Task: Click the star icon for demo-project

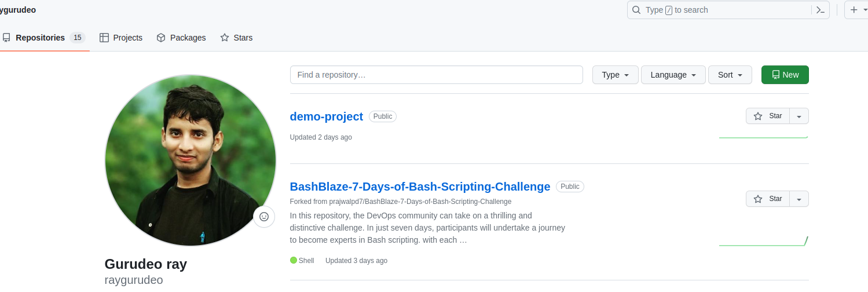Action: click(x=758, y=116)
